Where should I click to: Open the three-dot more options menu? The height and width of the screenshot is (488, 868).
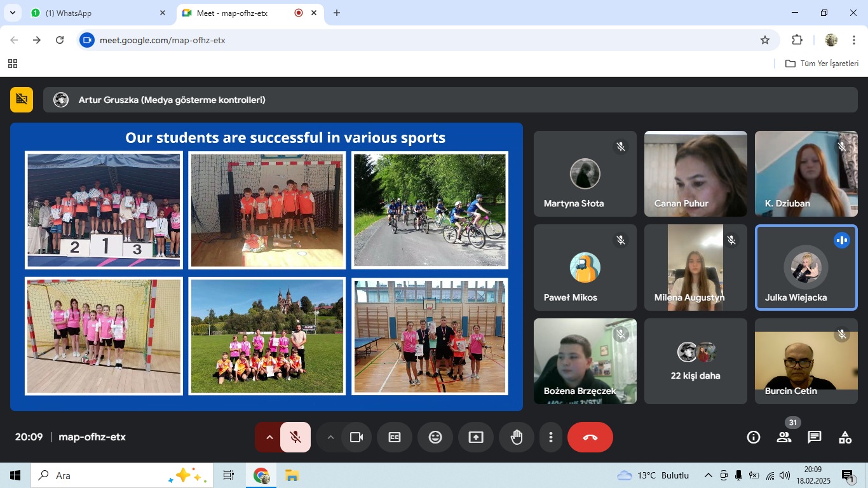tap(551, 437)
